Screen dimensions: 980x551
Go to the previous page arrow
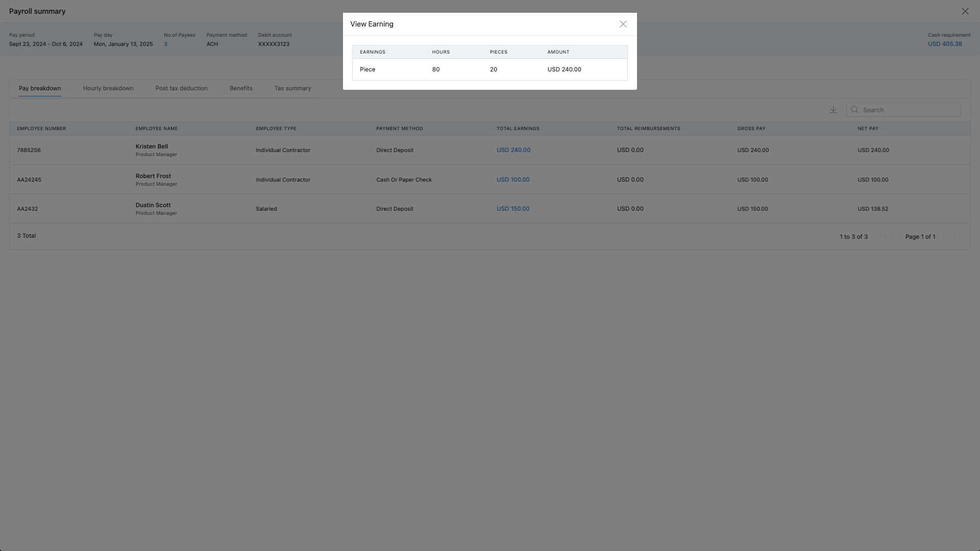(x=897, y=237)
